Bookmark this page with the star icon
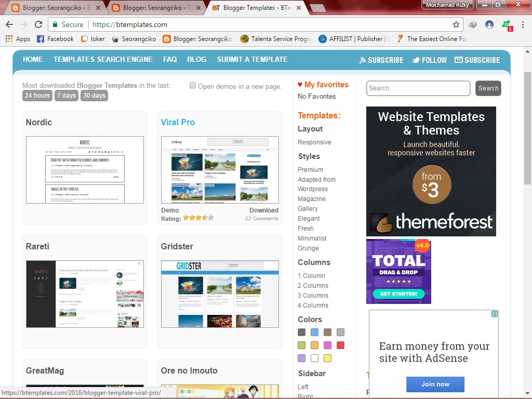Screen dimensions: 532x399 [456, 24]
